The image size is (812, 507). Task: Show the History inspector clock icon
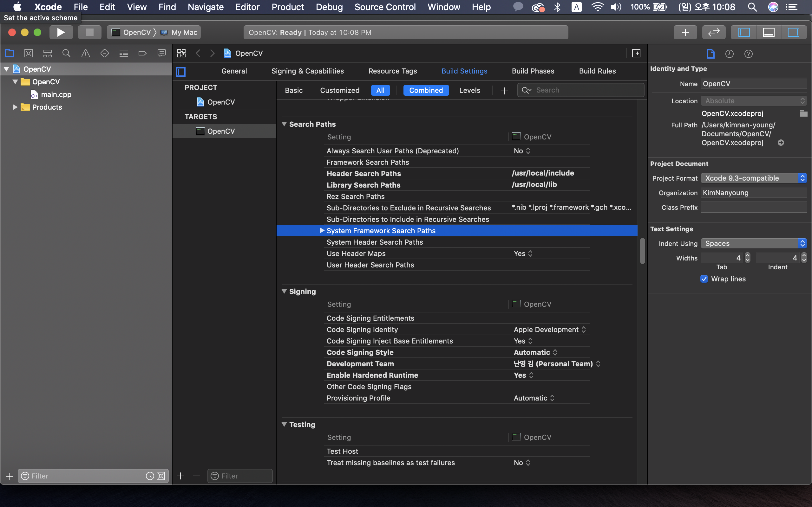pos(729,54)
